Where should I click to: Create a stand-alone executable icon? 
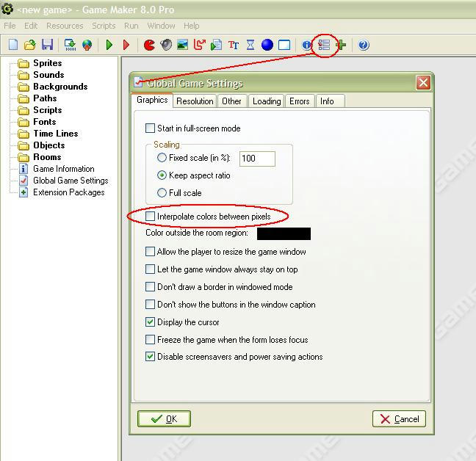click(x=71, y=45)
